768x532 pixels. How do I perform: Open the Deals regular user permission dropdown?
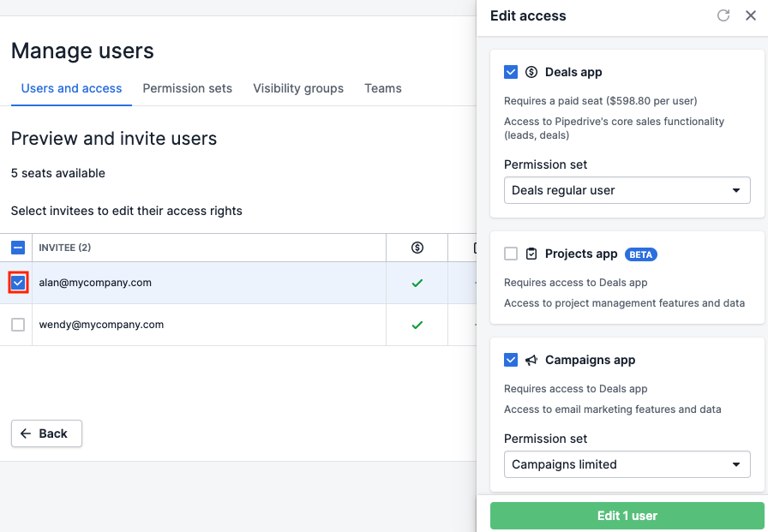(627, 190)
